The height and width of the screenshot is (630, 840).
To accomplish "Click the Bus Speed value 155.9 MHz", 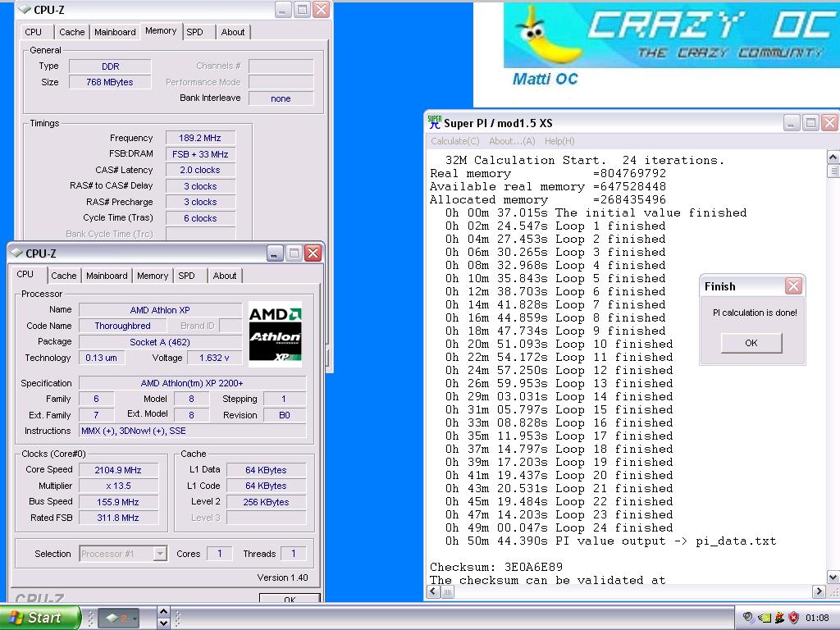I will click(x=118, y=502).
